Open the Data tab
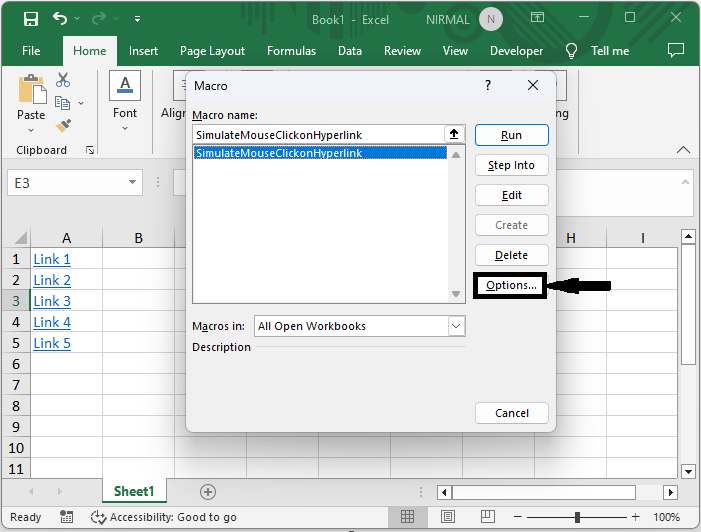701x532 pixels. 350,51
